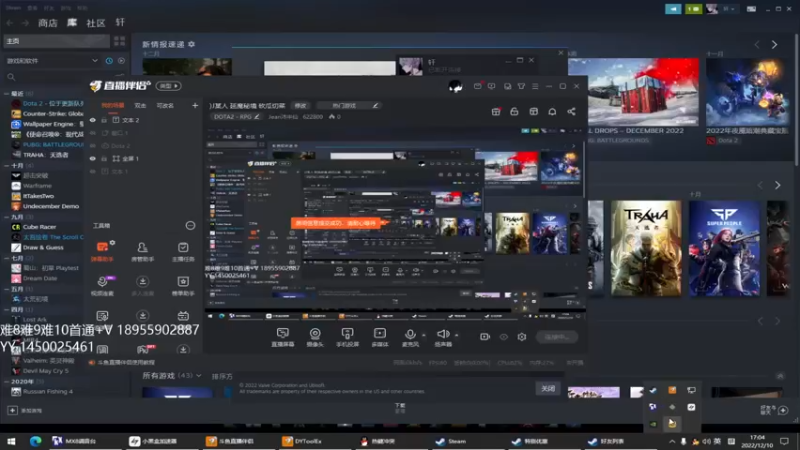Open the Steam 商店 tab
Image resolution: width=800 pixels, height=450 pixels.
[x=47, y=23]
